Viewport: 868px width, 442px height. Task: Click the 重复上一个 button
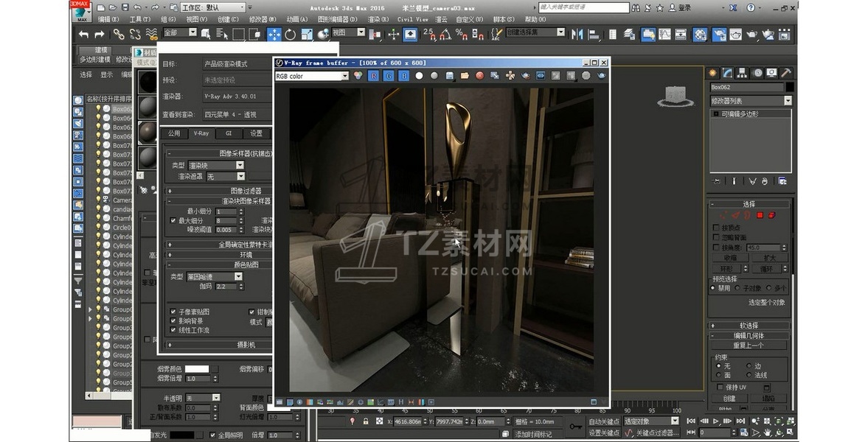(749, 345)
